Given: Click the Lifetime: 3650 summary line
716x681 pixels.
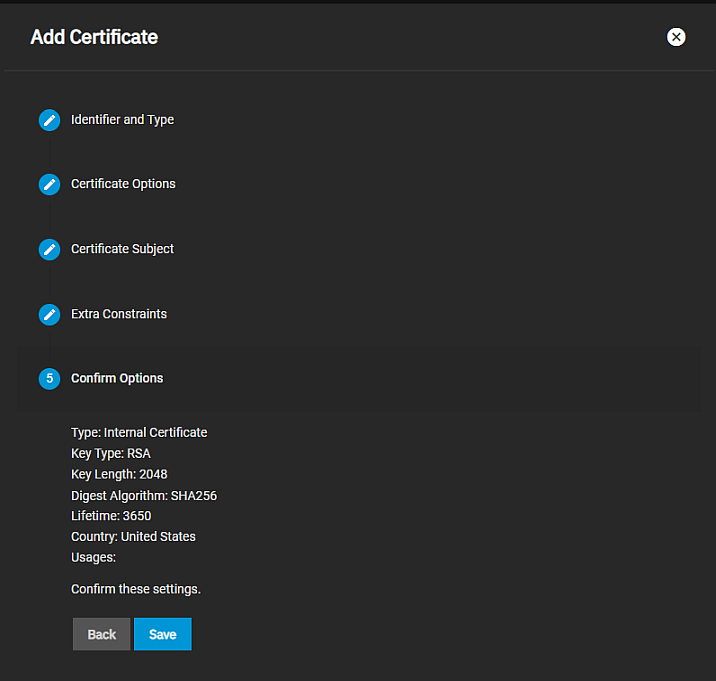Looking at the screenshot, I should [x=111, y=516].
